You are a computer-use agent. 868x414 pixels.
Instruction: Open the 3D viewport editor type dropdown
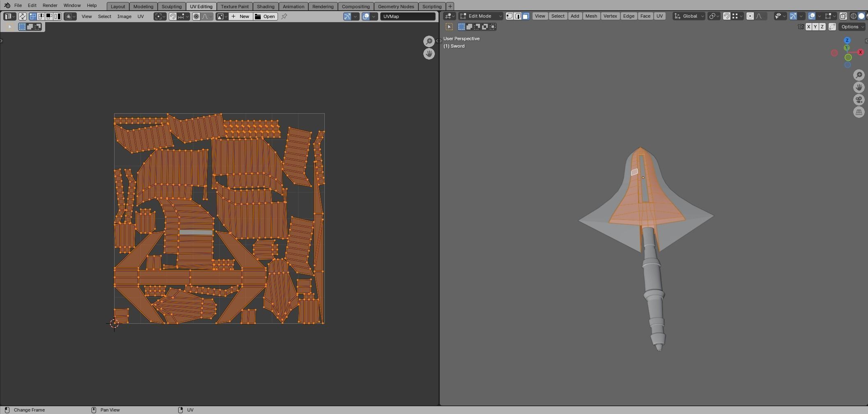click(450, 16)
